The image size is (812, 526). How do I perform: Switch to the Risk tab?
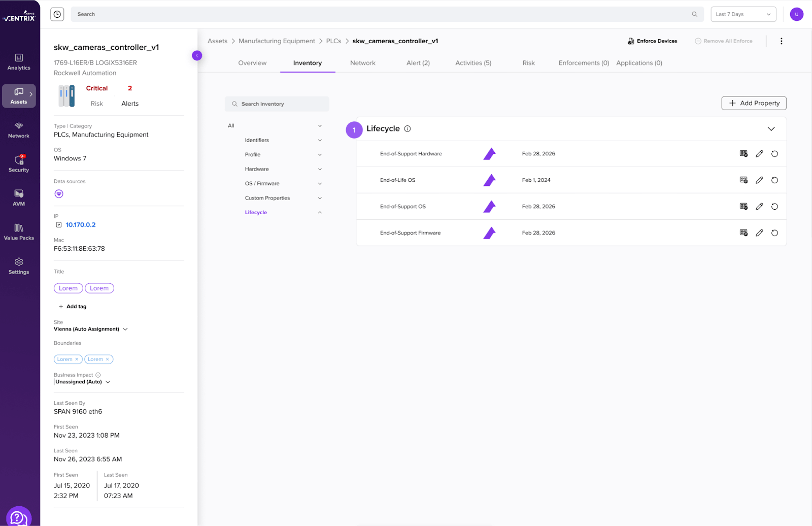click(529, 63)
